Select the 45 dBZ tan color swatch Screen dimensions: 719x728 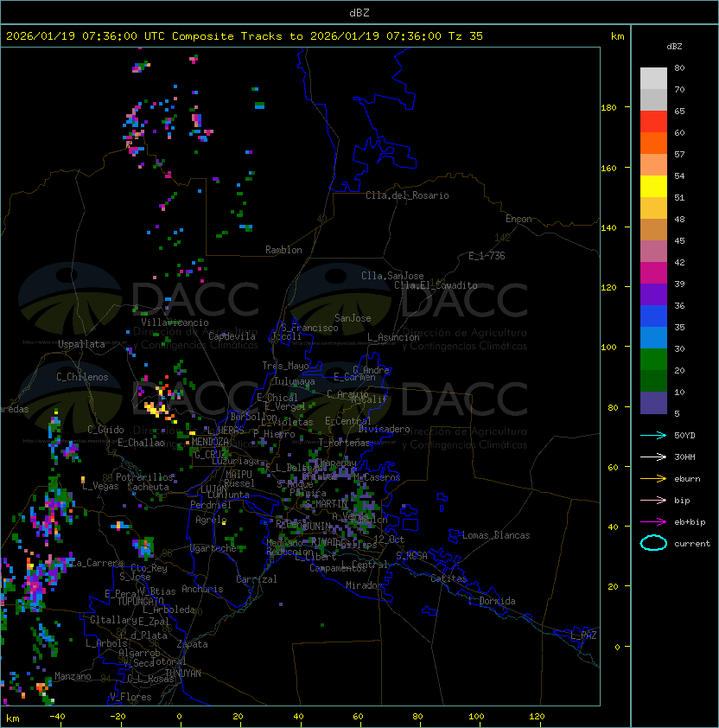point(653,230)
